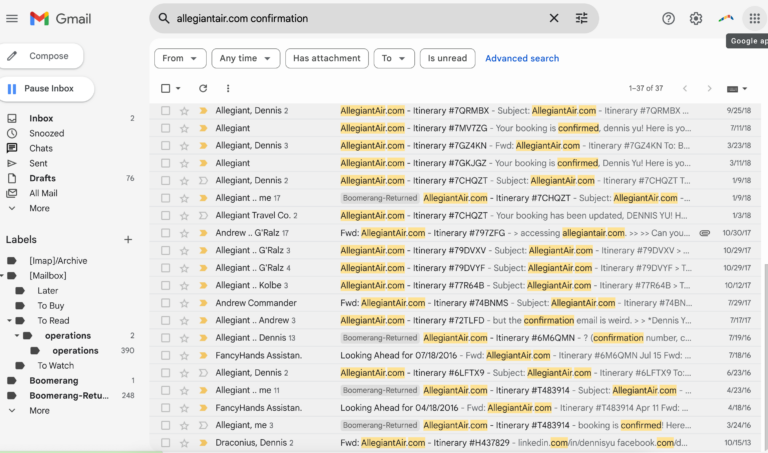Refresh the search results list
768x453 pixels.
point(203,88)
